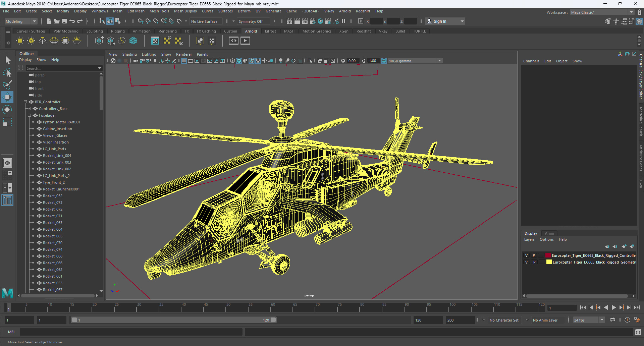Click the yellow Geometry layer color swatch

(x=549, y=262)
